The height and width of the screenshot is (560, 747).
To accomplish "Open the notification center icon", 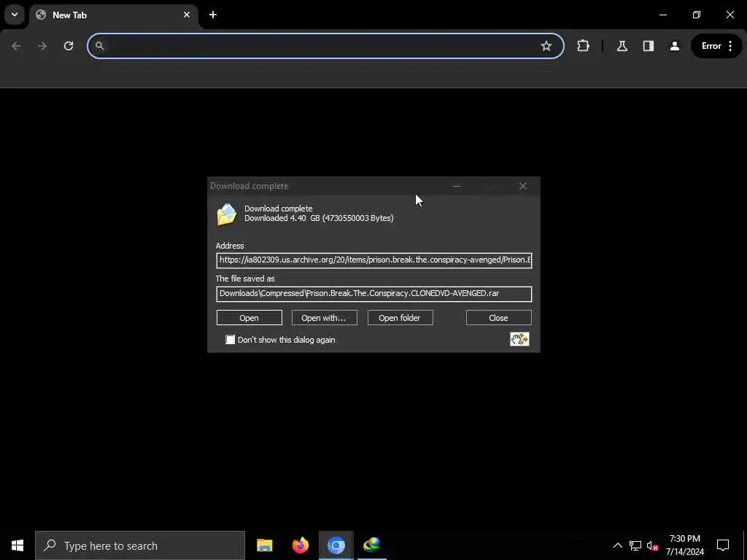I will pyautogui.click(x=723, y=545).
